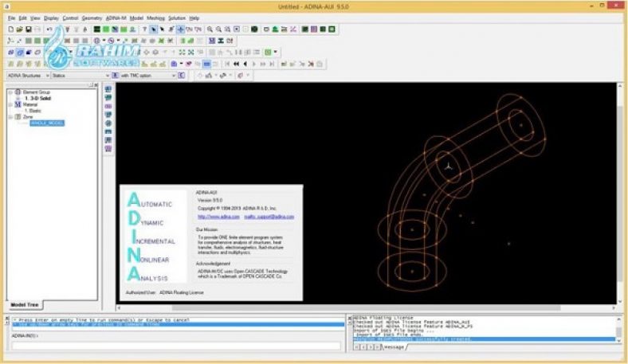Open the Display menu

coord(51,18)
